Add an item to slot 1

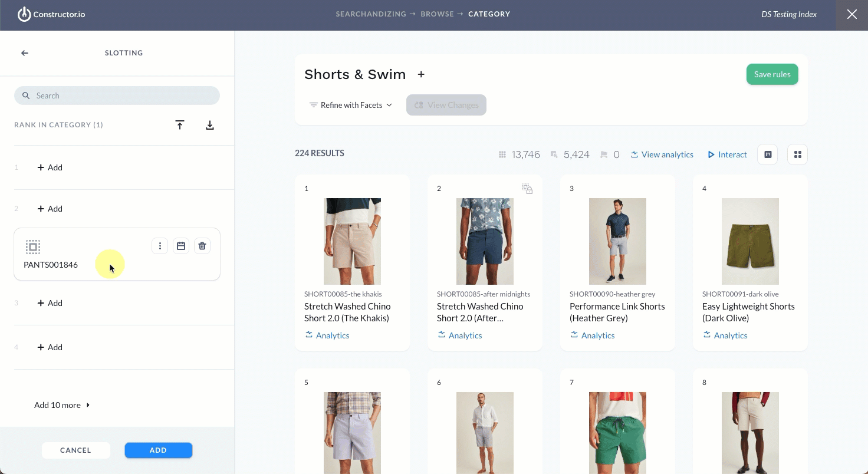click(50, 167)
